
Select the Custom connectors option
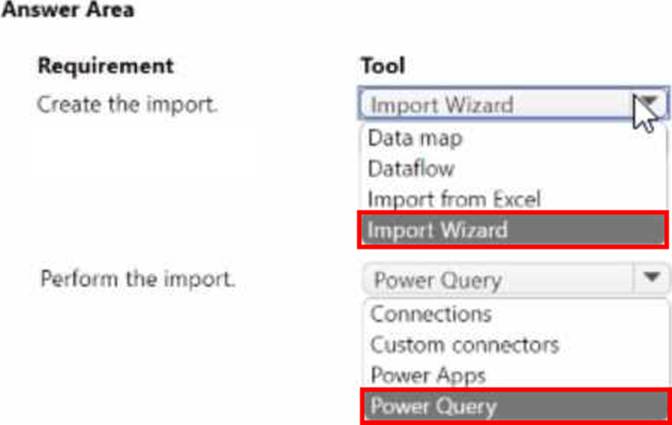pyautogui.click(x=464, y=345)
